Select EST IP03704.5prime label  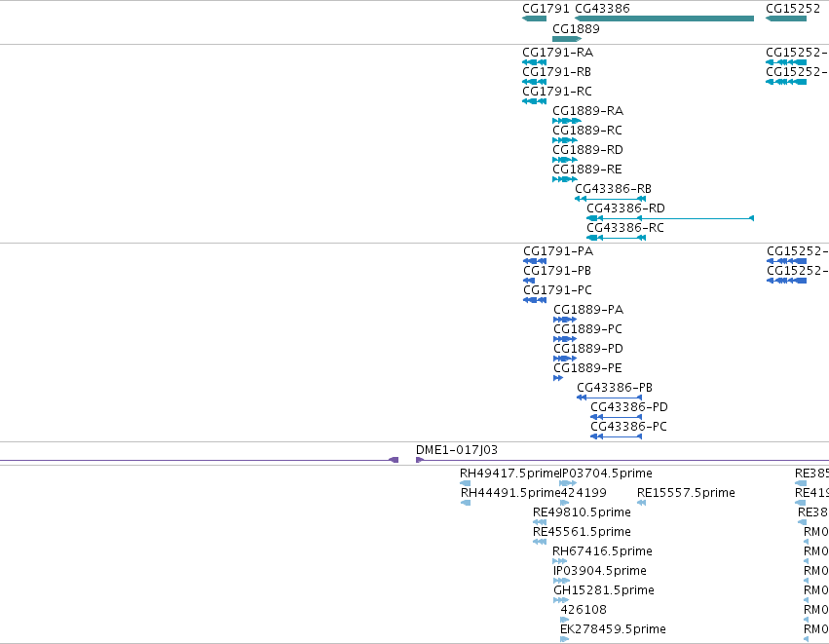(606, 474)
